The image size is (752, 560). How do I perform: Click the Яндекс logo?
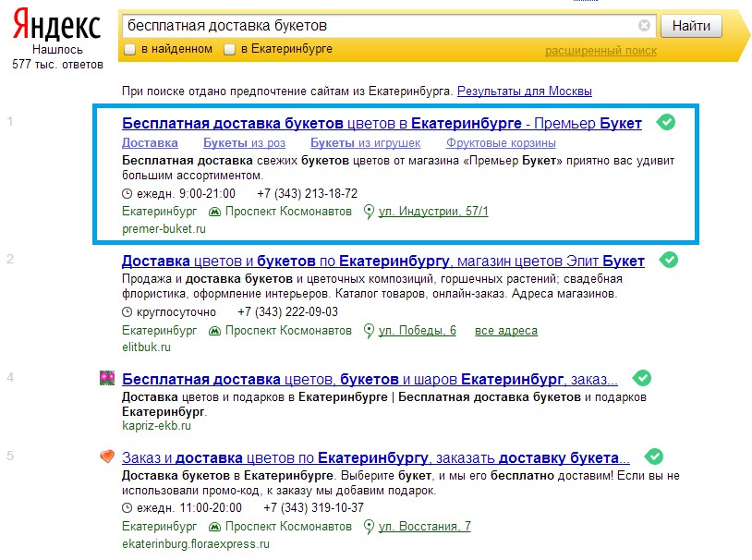click(x=56, y=25)
